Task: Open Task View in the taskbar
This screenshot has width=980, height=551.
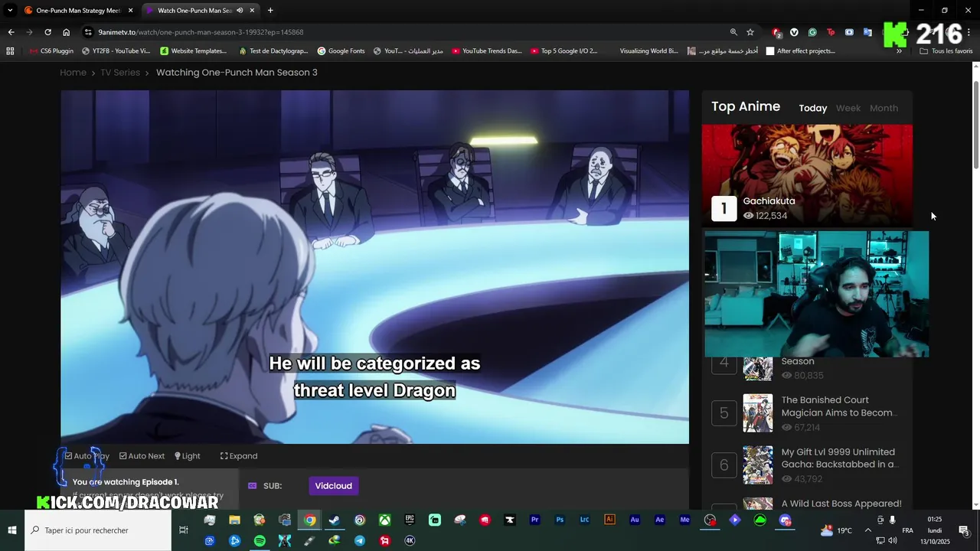Action: (184, 530)
